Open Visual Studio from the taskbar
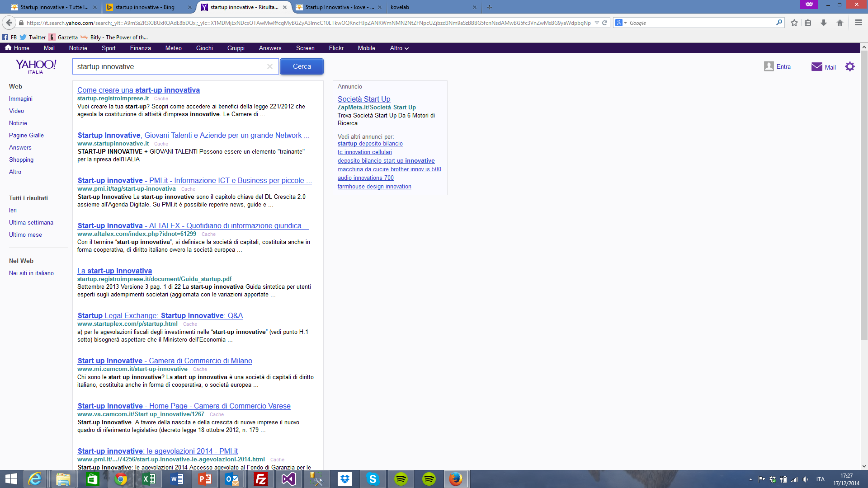This screenshot has width=868, height=488. (288, 479)
